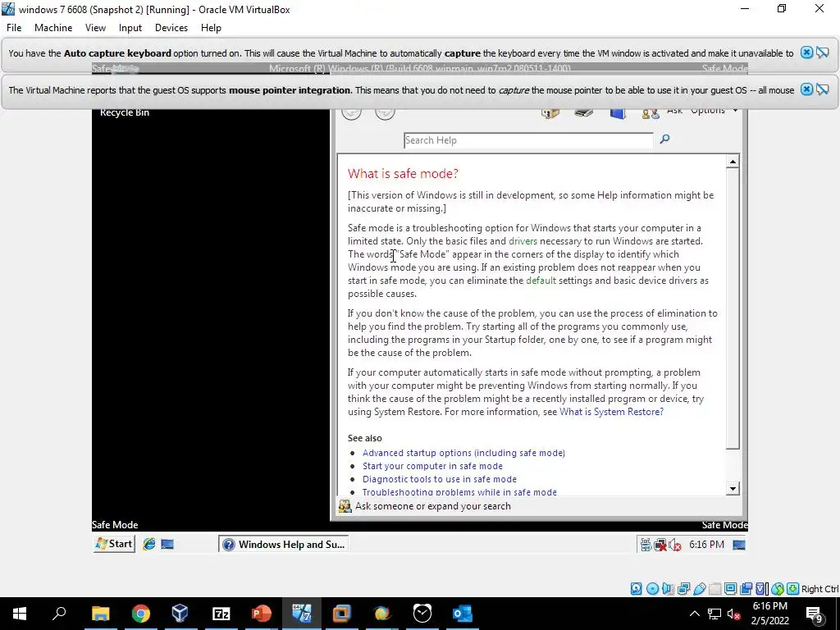Open the Input menu
This screenshot has width=840, height=630.
(130, 28)
